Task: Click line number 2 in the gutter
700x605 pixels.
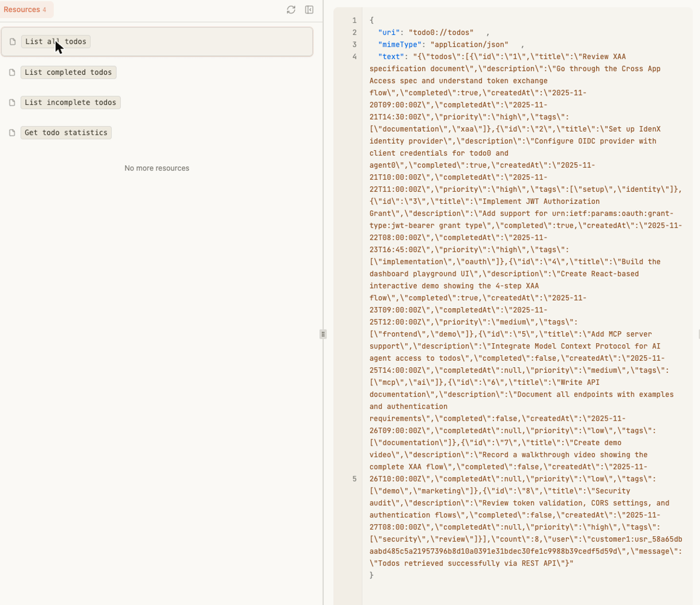Action: [354, 32]
